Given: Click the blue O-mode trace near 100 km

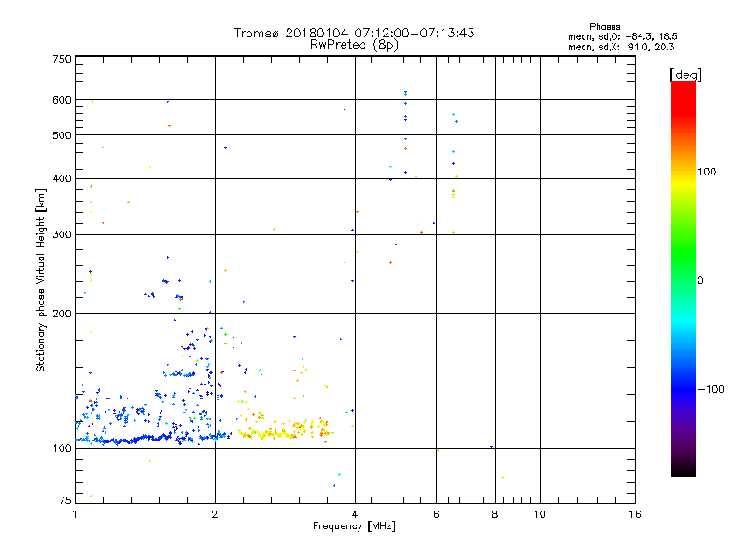Looking at the screenshot, I should 152,438.
